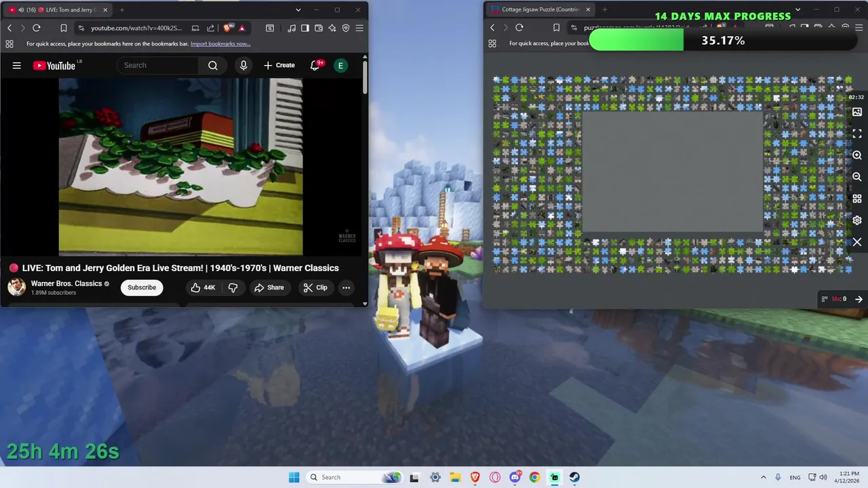868x488 pixels.
Task: Open Brave main menu in puzzle window
Action: tap(859, 28)
